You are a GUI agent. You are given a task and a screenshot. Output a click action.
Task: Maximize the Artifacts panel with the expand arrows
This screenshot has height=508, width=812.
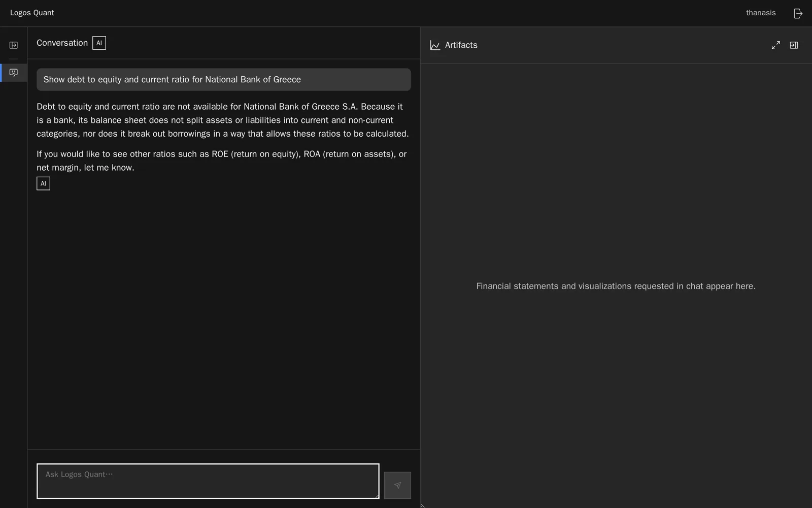pos(775,45)
